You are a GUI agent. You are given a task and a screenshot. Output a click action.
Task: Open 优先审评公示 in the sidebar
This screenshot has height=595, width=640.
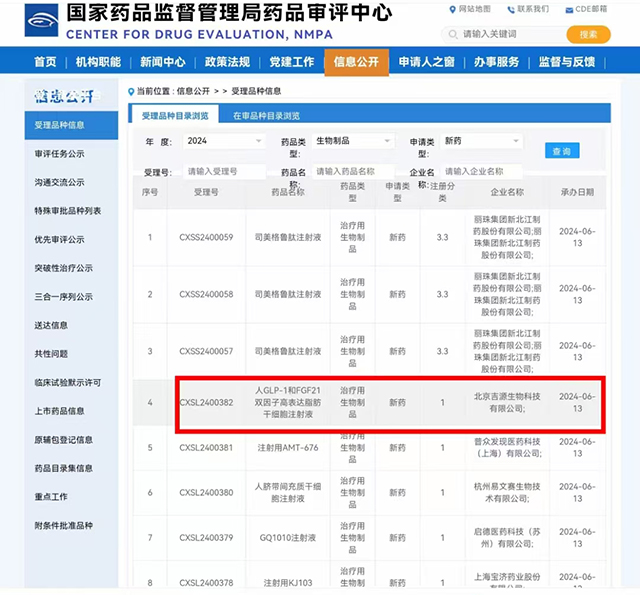(x=60, y=240)
